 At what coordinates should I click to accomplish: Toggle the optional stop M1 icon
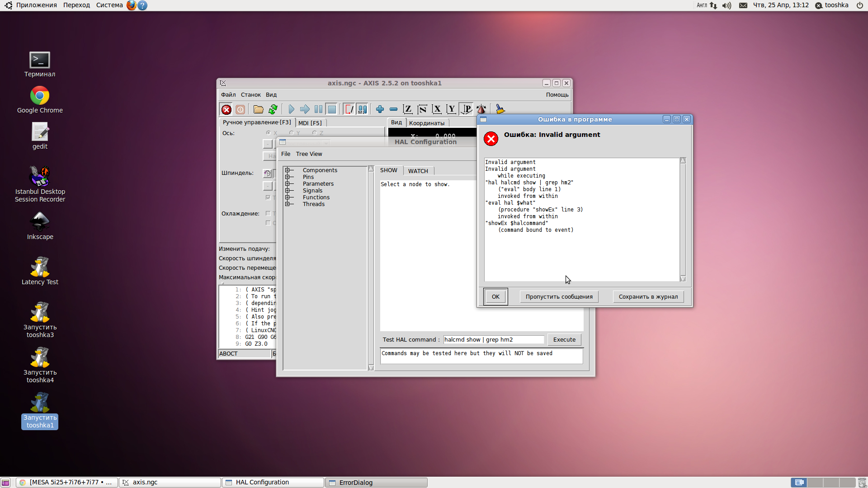363,109
